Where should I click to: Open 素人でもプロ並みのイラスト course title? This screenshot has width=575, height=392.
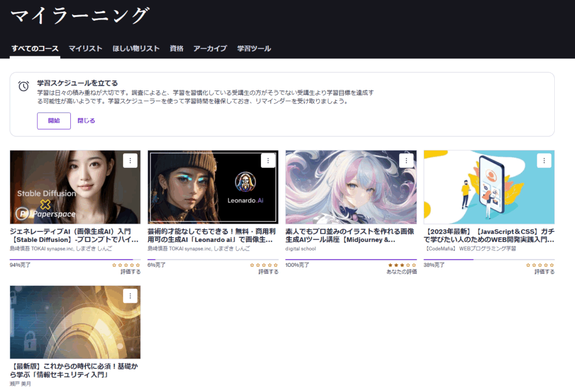pos(350,235)
